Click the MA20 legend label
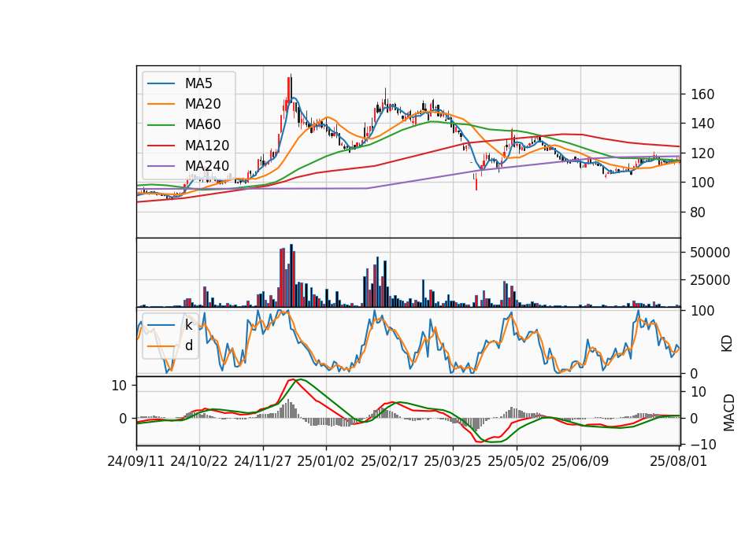 (203, 104)
